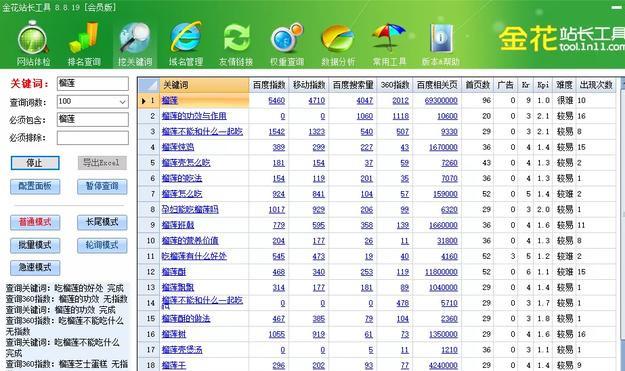Open the 版本&帮助 version and help section

pos(440,44)
